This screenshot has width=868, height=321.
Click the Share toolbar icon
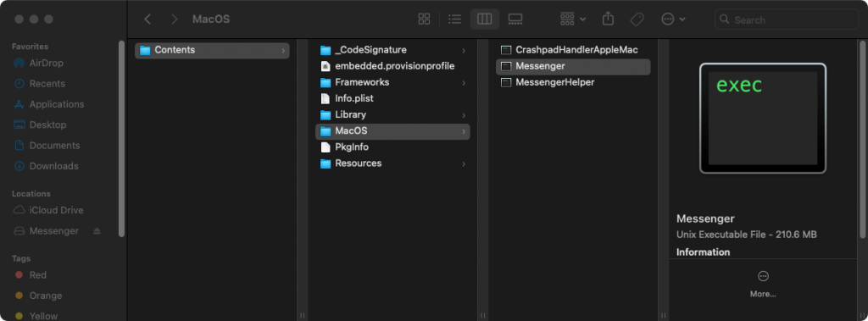pyautogui.click(x=608, y=19)
